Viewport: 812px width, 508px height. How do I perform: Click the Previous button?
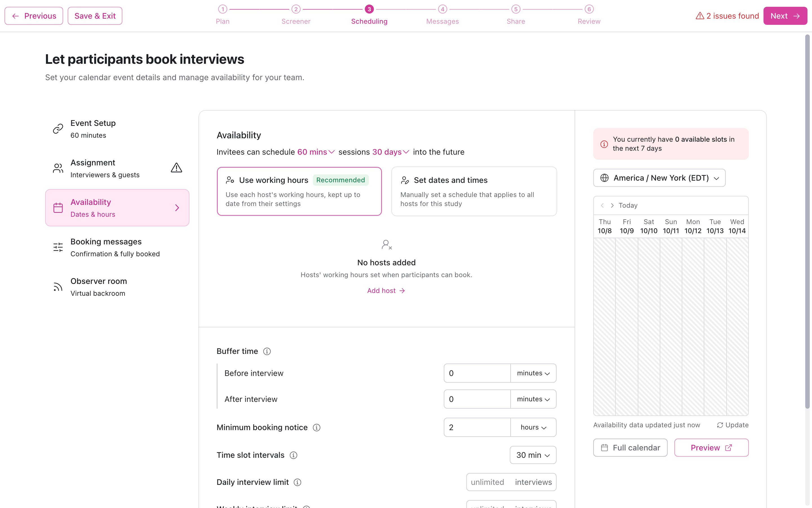pos(34,16)
